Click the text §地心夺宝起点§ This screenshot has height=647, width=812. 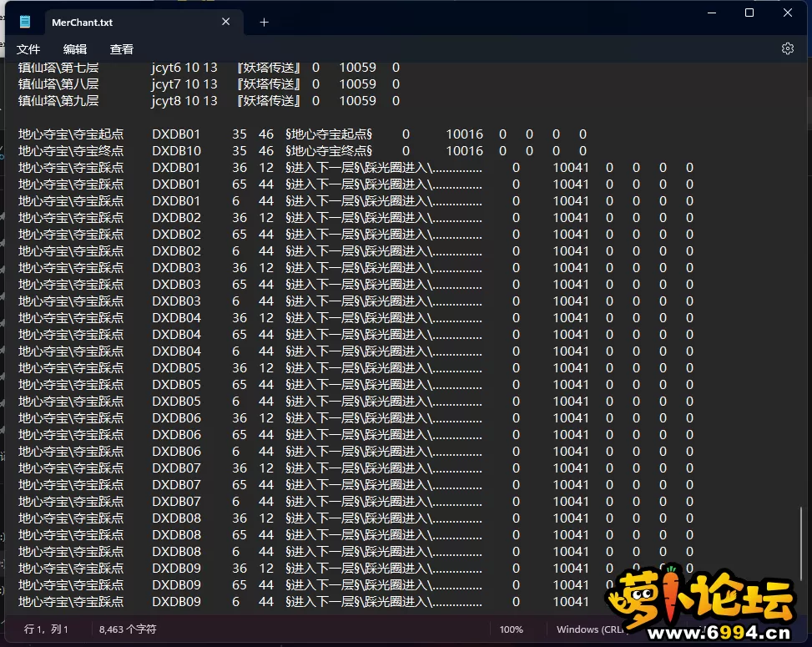pos(328,134)
